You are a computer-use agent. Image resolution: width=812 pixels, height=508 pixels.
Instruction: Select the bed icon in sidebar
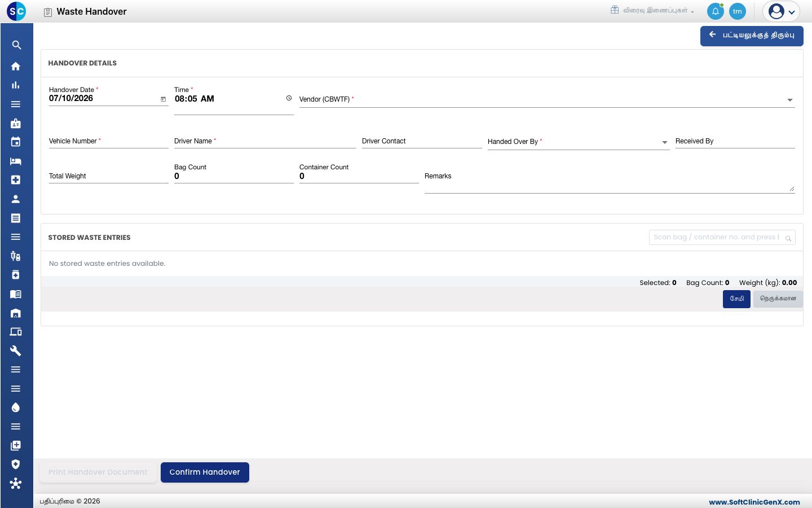pyautogui.click(x=16, y=161)
